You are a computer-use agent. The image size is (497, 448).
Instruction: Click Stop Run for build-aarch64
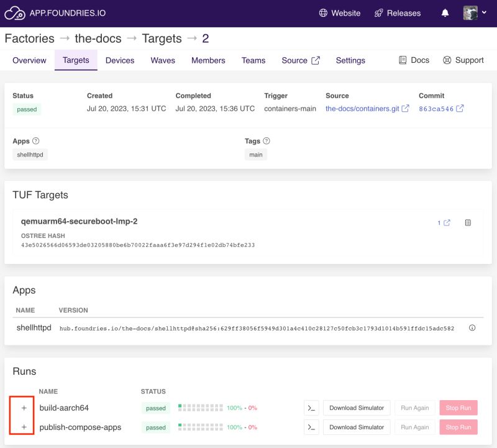458,408
